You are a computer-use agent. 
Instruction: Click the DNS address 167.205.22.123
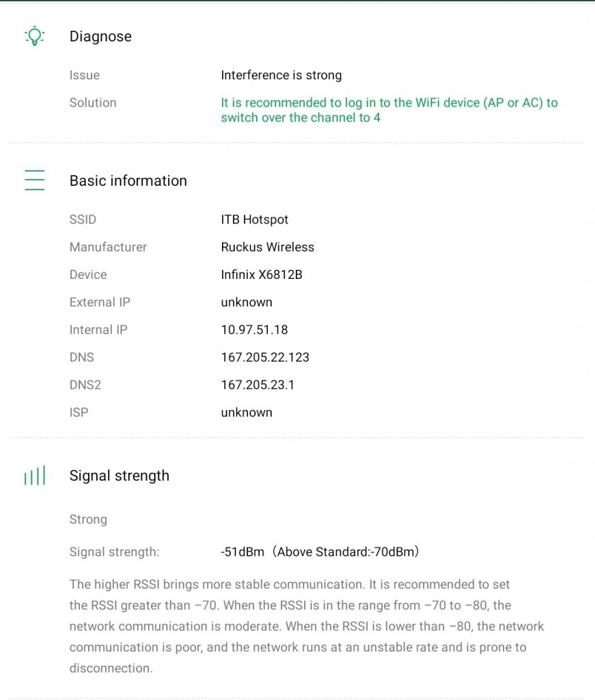click(x=265, y=358)
